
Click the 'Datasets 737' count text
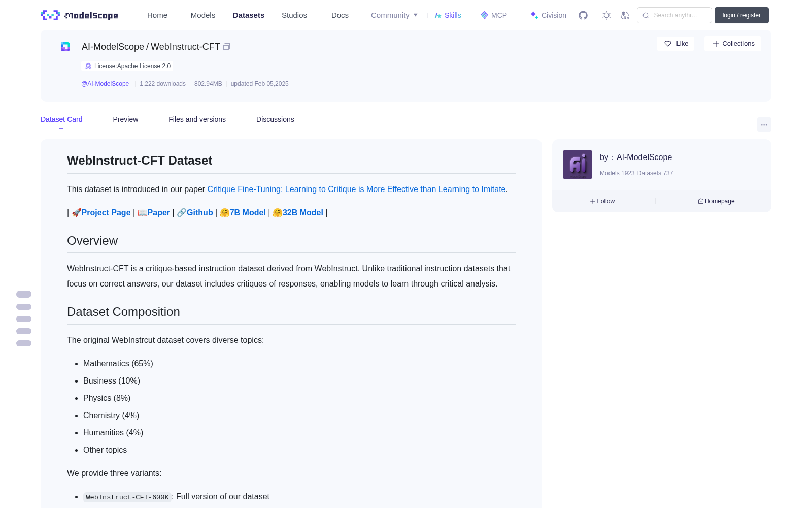pyautogui.click(x=655, y=173)
